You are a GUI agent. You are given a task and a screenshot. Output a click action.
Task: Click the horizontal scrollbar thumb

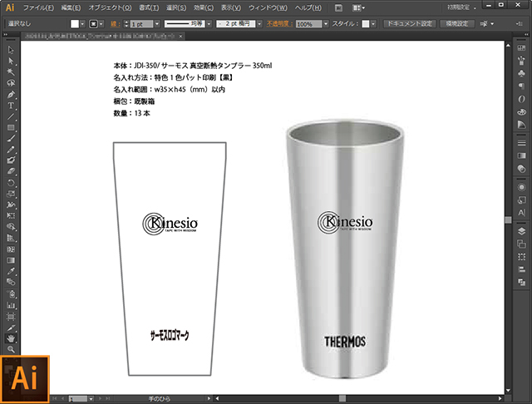point(342,398)
